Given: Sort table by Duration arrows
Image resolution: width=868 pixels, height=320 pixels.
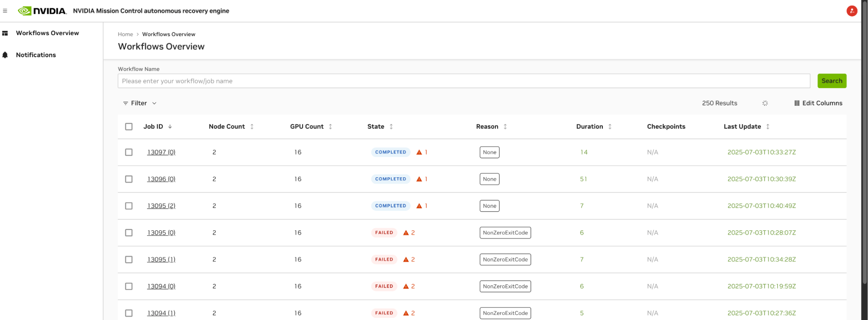Looking at the screenshot, I should point(610,127).
